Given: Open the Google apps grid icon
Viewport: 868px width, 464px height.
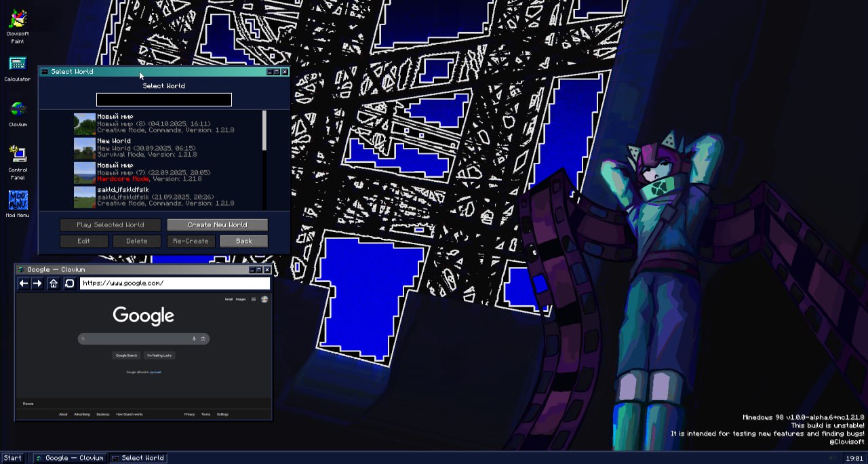Looking at the screenshot, I should click(x=254, y=299).
